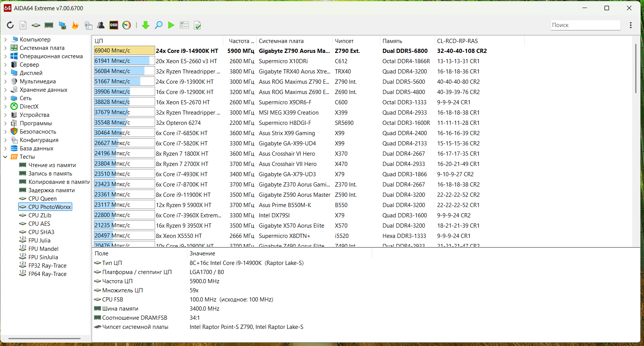This screenshot has width=644, height=346.
Task: Sort by the ЦП column header
Action: click(158, 41)
